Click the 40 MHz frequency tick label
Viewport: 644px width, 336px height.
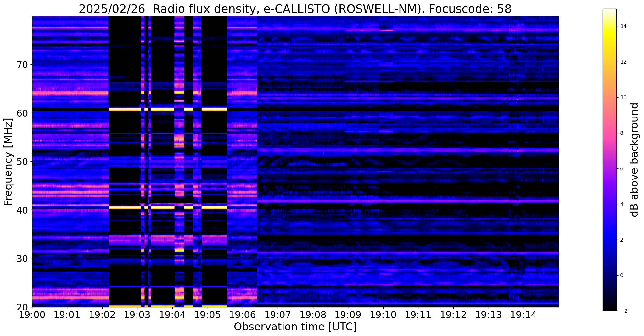(x=22, y=210)
